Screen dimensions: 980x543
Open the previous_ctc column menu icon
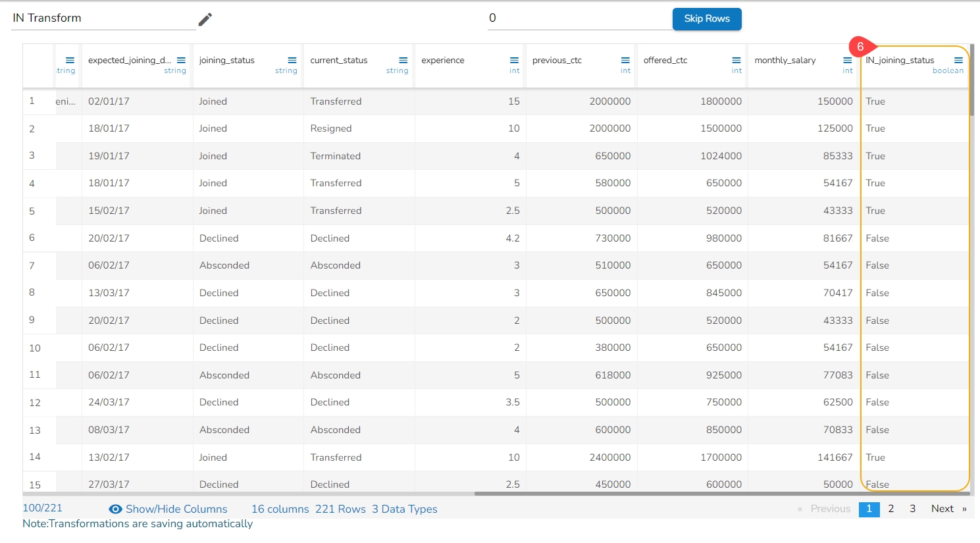(x=625, y=61)
